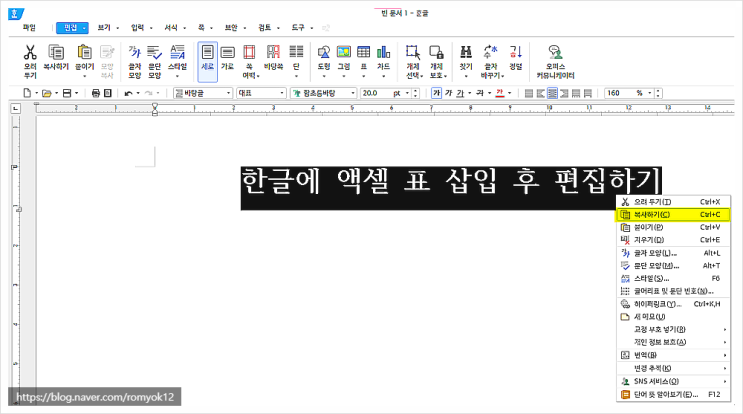Click the object protect (개체 보호) icon

[436, 62]
